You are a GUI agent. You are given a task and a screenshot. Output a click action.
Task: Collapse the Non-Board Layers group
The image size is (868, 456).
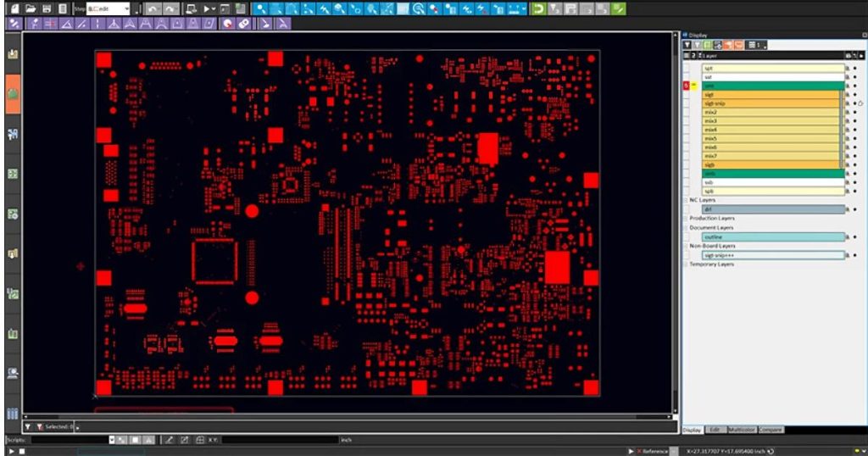pyautogui.click(x=685, y=246)
